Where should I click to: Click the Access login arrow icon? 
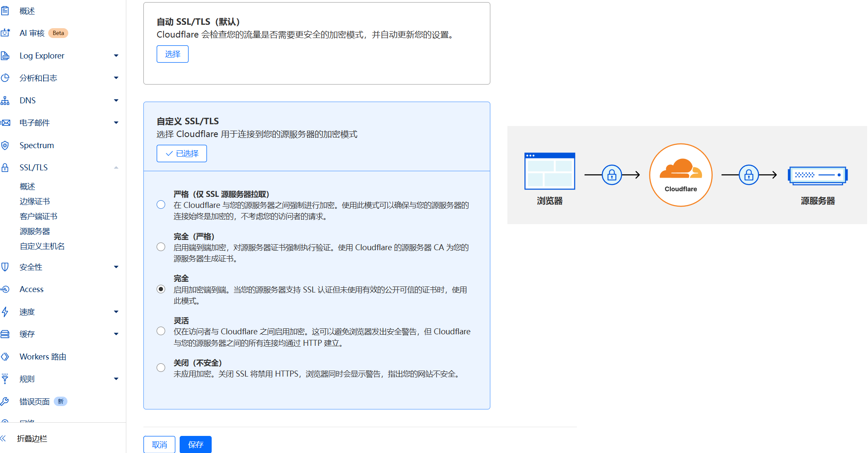pos(5,289)
